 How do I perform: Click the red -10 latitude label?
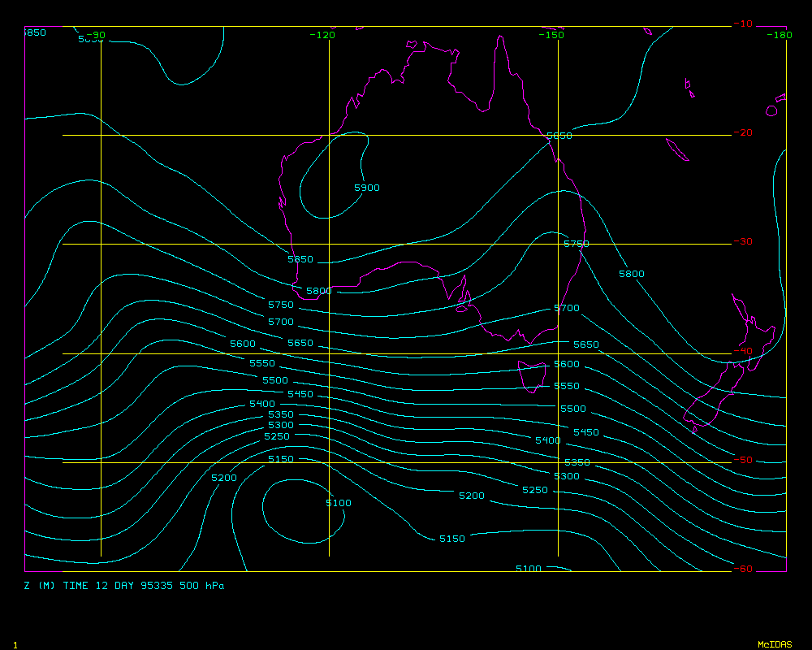(742, 24)
